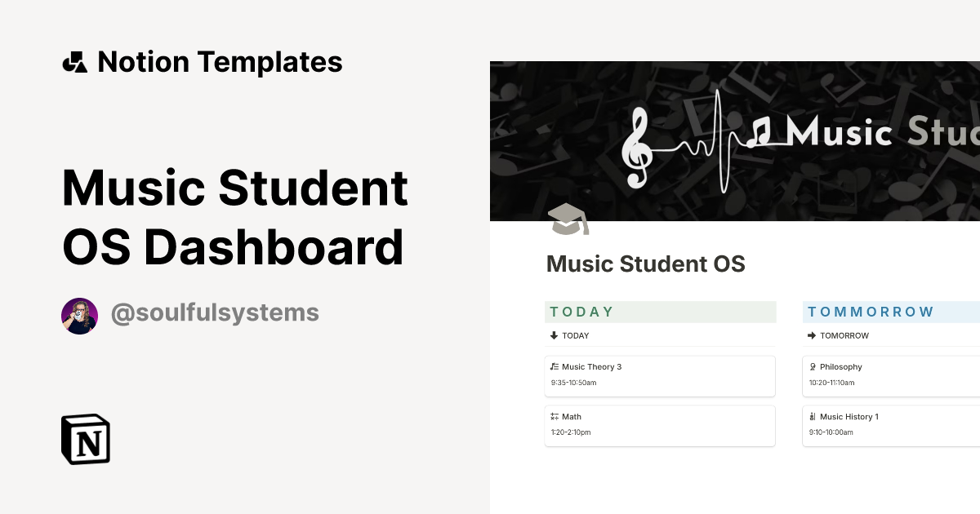Click the Math card's 1:20-2:10pm time text
The image size is (980, 514).
tap(570, 432)
